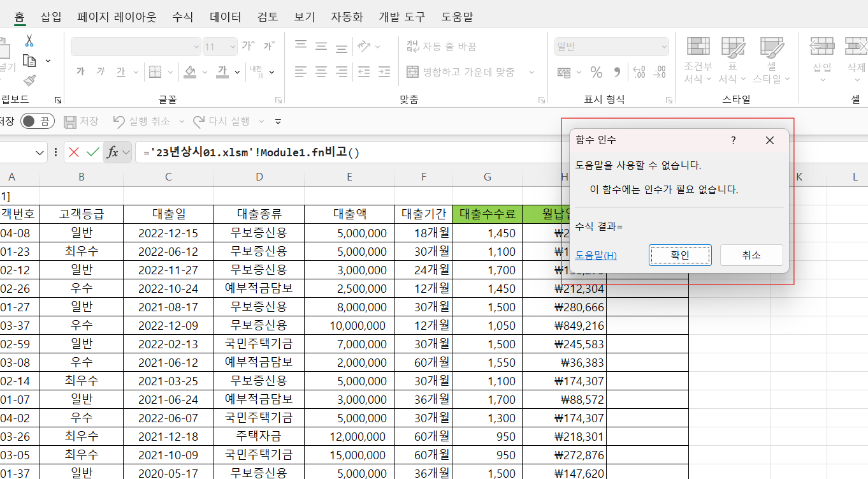Switch to the 개발 도구 tab
Viewport: 868px width, 479px height.
point(401,17)
